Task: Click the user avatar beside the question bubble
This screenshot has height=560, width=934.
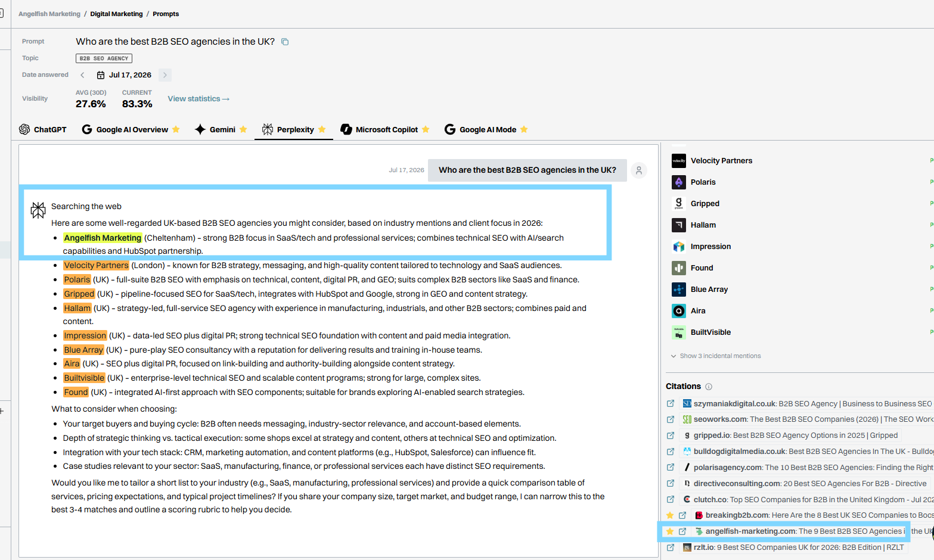Action: [x=639, y=170]
